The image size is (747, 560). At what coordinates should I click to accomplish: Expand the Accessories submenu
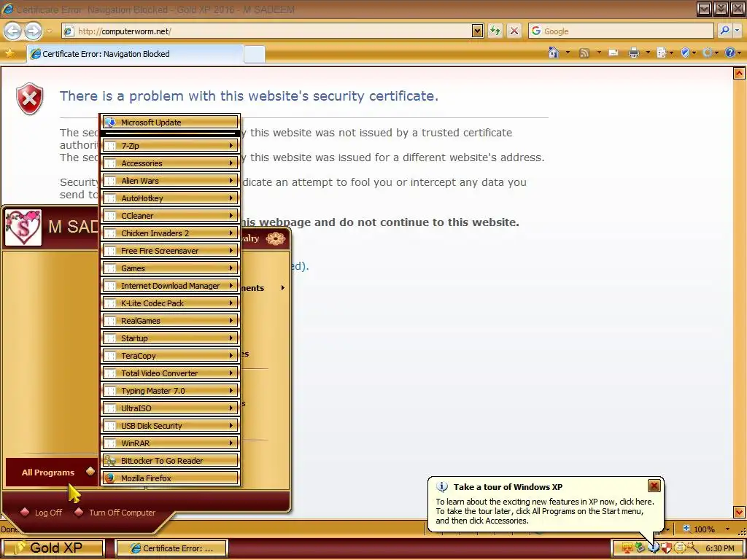click(170, 163)
